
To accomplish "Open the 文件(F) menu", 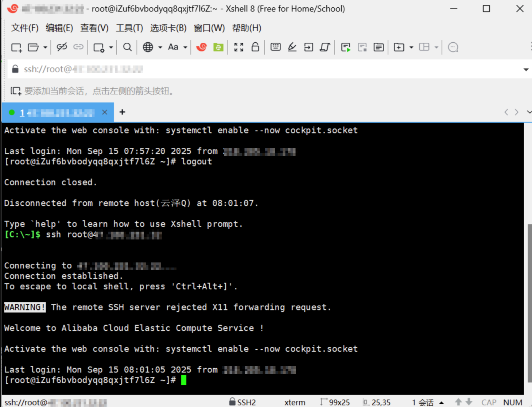I will tap(25, 28).
